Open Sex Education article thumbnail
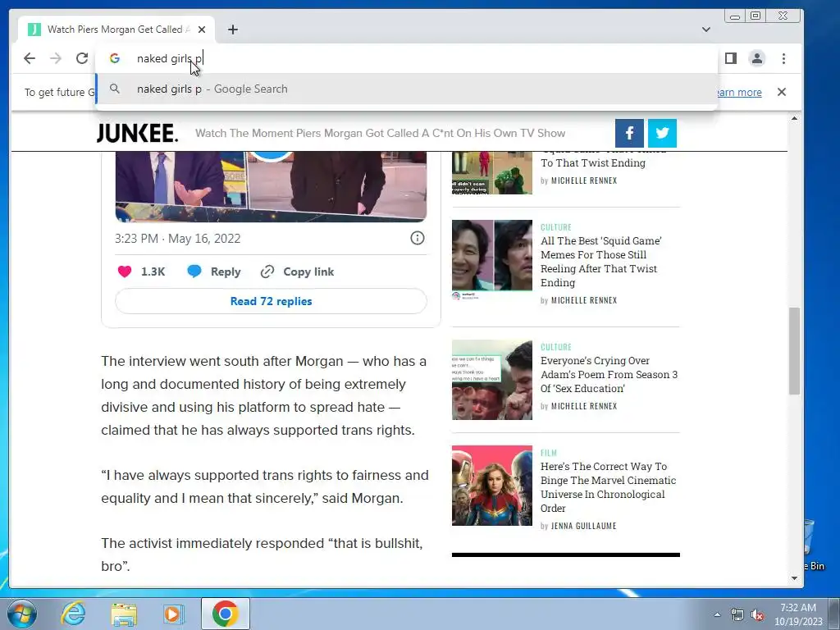The height and width of the screenshot is (630, 840). tap(492, 380)
